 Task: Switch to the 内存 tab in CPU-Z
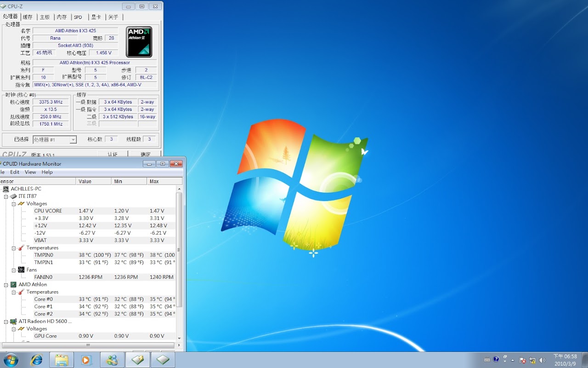62,17
